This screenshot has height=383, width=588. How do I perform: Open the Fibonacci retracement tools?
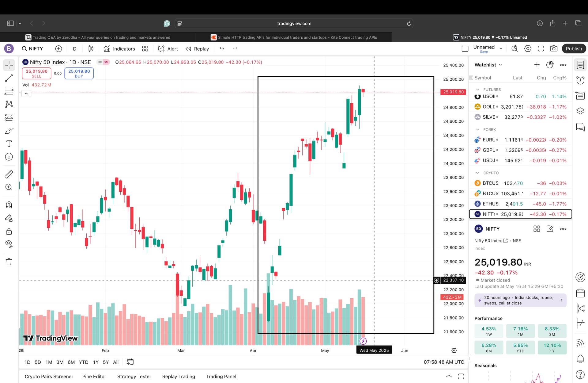(9, 91)
